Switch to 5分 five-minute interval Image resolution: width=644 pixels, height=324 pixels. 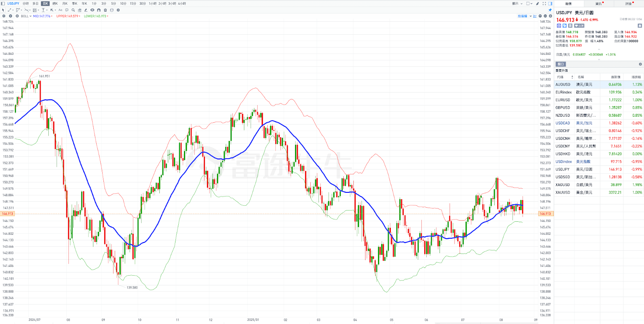point(114,4)
